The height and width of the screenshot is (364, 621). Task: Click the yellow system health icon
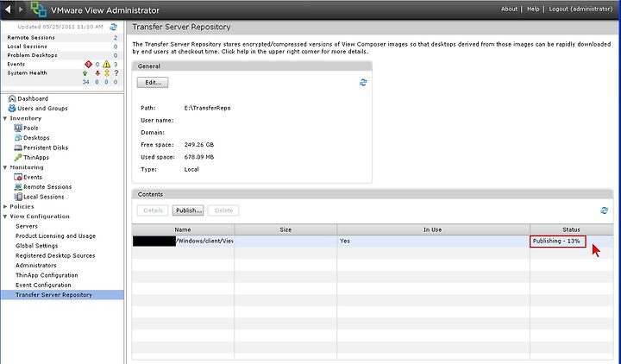[107, 73]
